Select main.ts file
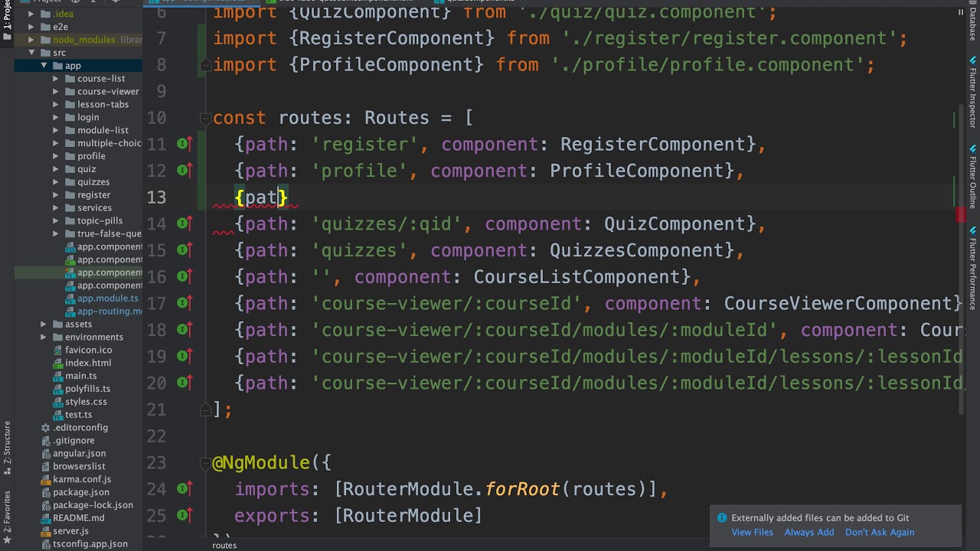This screenshot has height=551, width=980. click(81, 377)
